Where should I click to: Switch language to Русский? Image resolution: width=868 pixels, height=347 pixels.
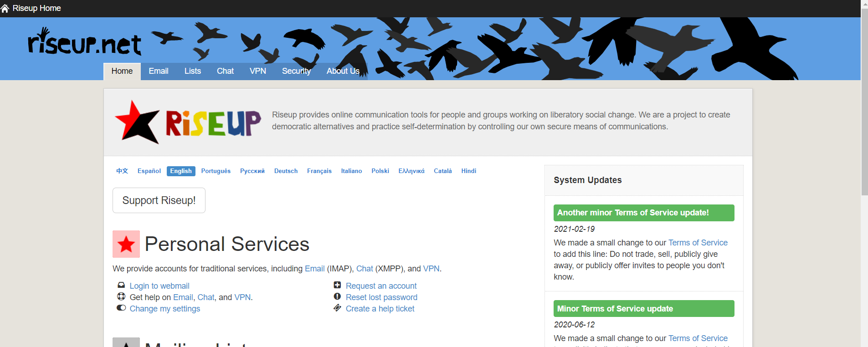[x=252, y=171]
